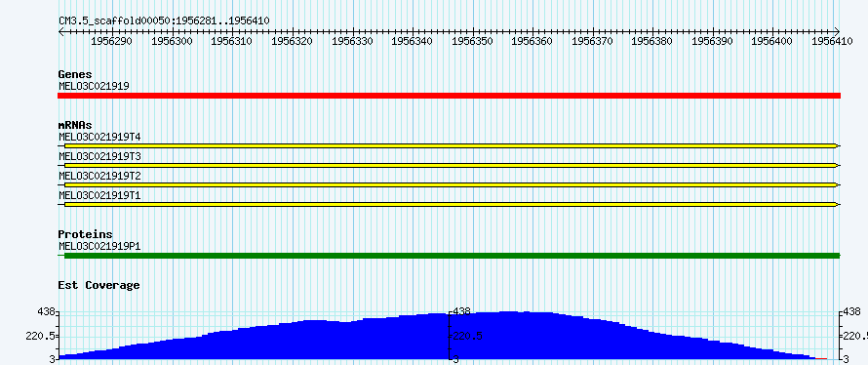868x365 pixels.
Task: Open the MELO3C021919T1 label
Action: pos(99,195)
